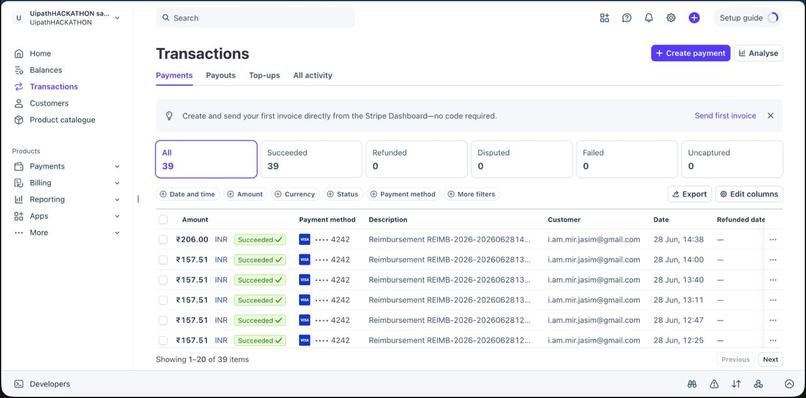Click the purple plus create icon
Image resolution: width=806 pixels, height=398 pixels.
tap(694, 18)
